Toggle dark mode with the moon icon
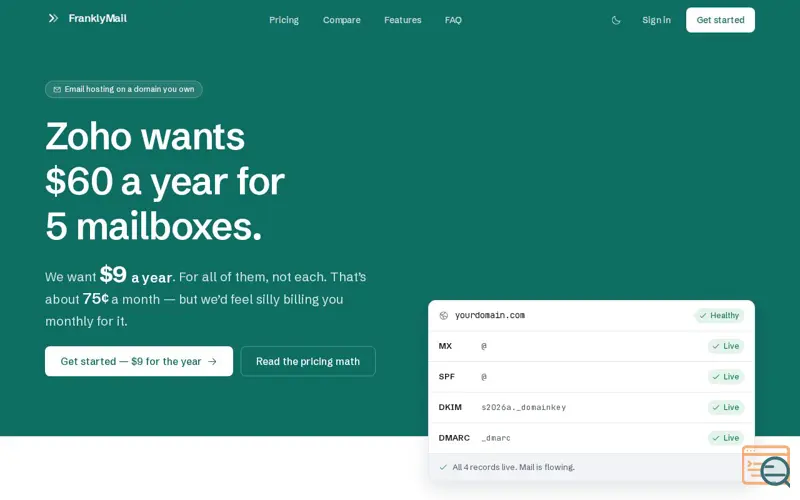 point(616,20)
